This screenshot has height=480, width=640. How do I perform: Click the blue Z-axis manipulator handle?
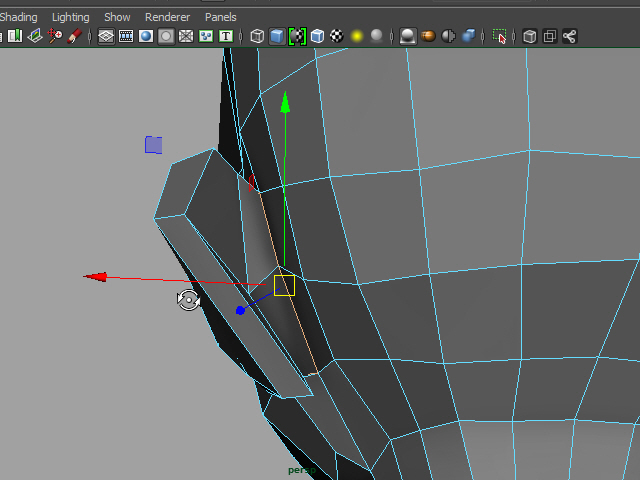click(x=240, y=311)
